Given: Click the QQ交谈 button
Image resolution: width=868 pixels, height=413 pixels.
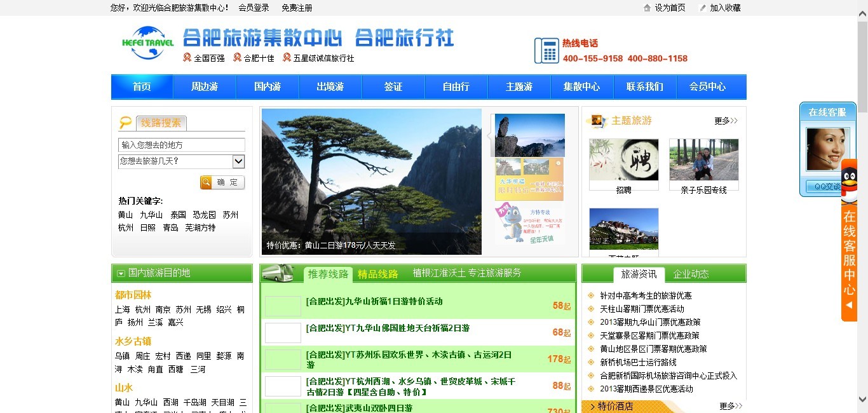Looking at the screenshot, I should click(823, 187).
